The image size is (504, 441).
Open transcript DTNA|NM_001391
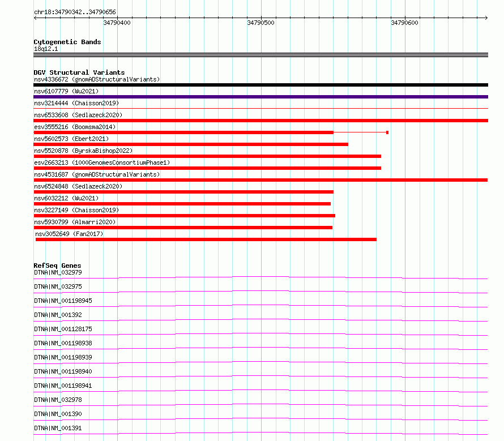pos(58,428)
